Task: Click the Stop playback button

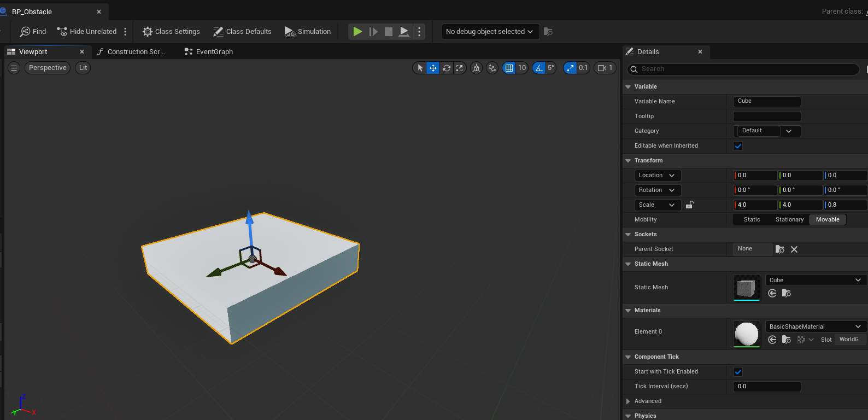Action: (x=389, y=32)
